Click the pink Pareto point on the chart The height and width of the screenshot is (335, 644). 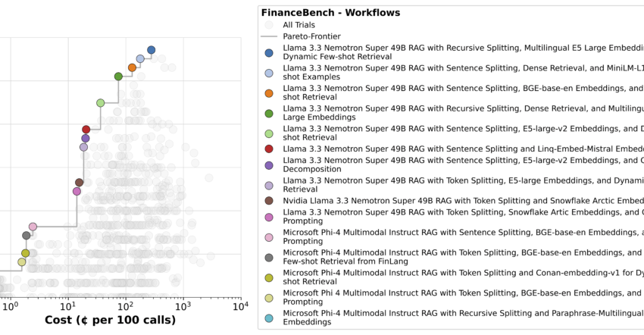[x=33, y=227]
